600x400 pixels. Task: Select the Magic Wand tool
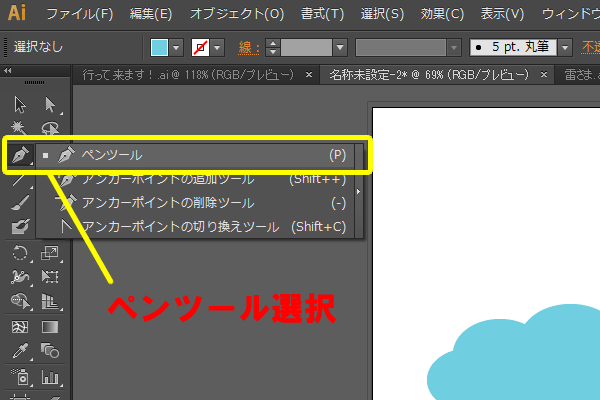[x=19, y=128]
